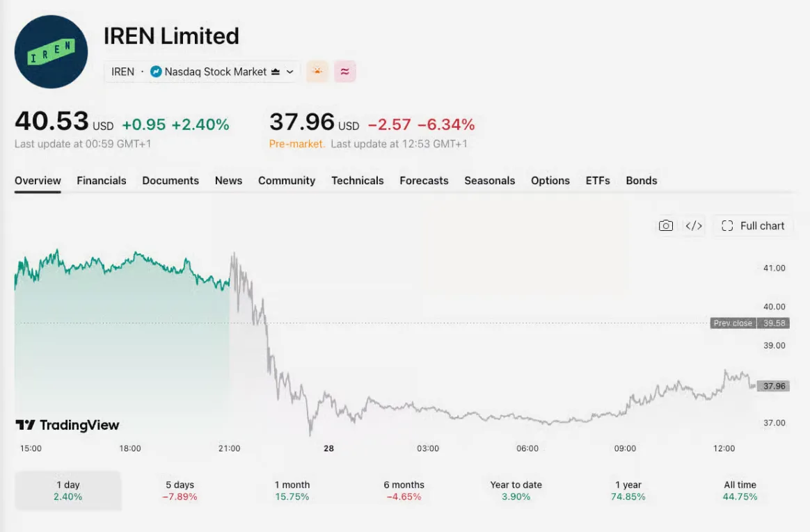Click the chart snapshot camera icon
The height and width of the screenshot is (532, 810).
coord(665,226)
